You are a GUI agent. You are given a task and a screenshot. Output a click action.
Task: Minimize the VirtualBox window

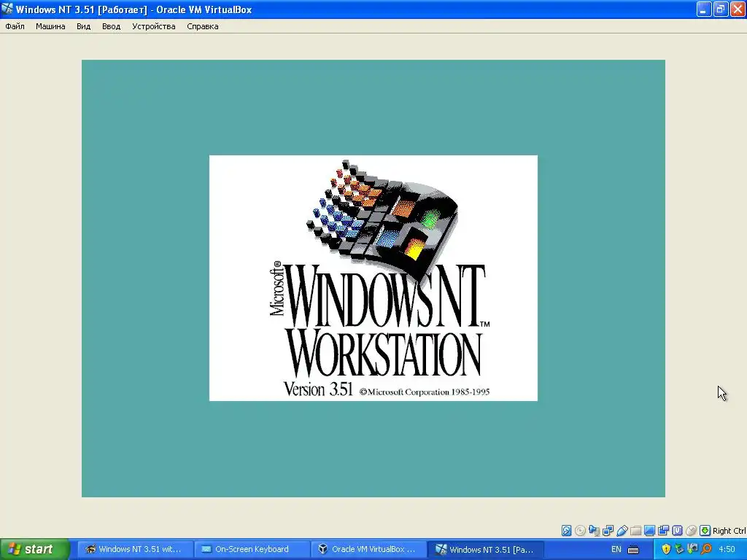(x=704, y=9)
